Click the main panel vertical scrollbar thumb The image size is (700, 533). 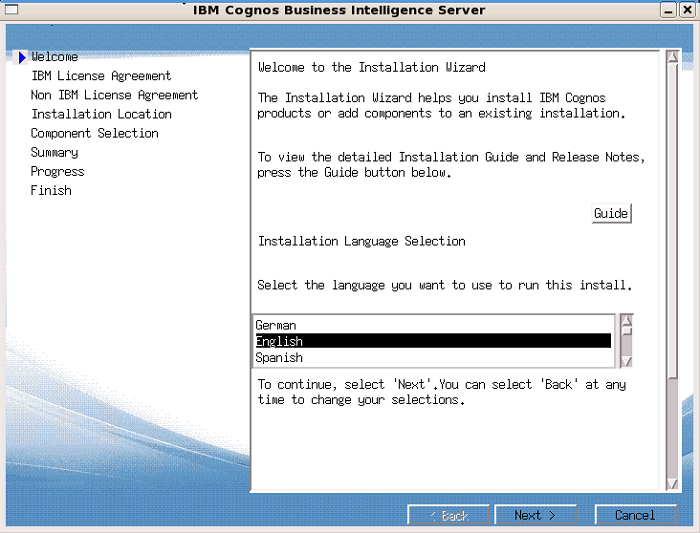tap(672, 221)
